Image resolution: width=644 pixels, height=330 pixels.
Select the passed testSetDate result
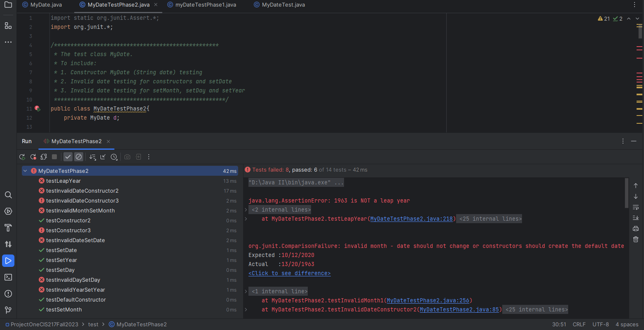[130, 250]
